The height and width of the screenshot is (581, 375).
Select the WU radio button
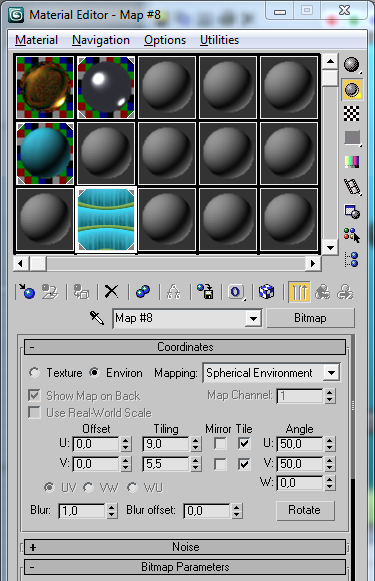(132, 487)
